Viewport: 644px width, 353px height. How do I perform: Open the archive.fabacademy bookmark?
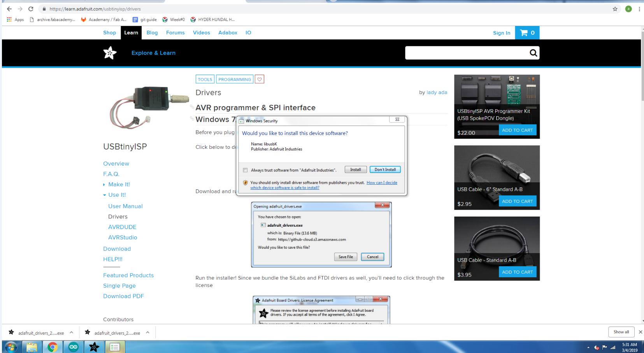coord(53,20)
